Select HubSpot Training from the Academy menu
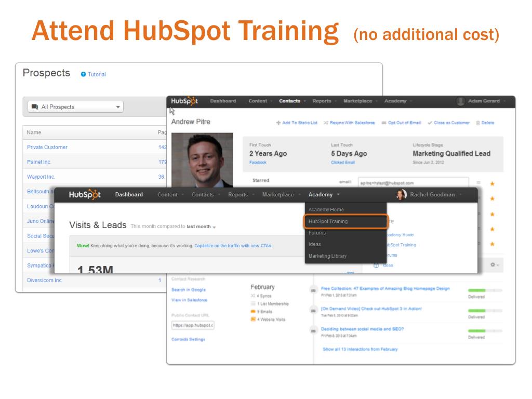The image size is (532, 399). (x=345, y=221)
